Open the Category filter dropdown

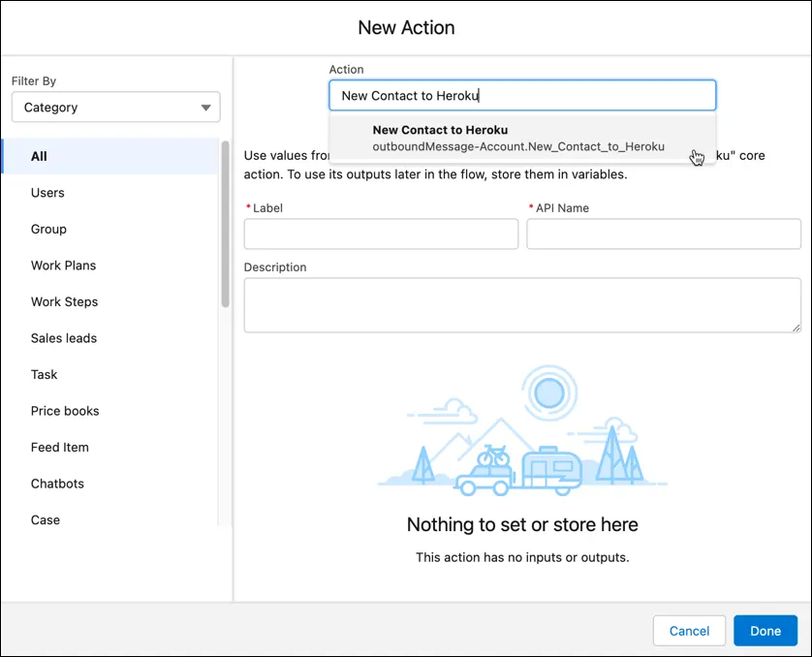pos(115,108)
